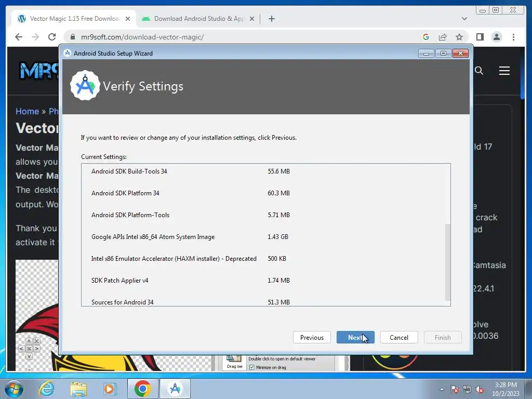Select the Android SDK Platform 34 row
The image size is (532, 399).
pos(265,193)
